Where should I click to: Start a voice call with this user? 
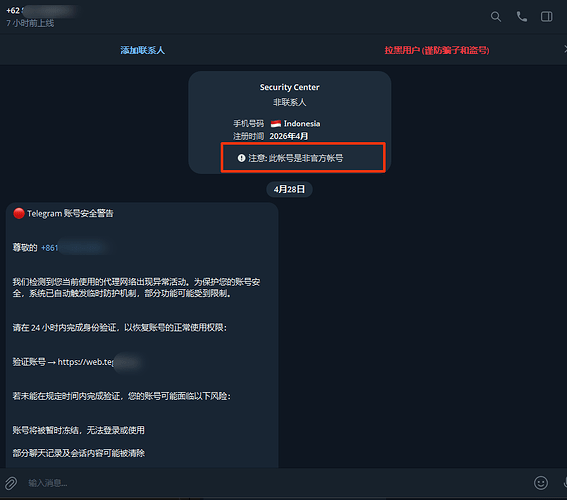(x=521, y=17)
